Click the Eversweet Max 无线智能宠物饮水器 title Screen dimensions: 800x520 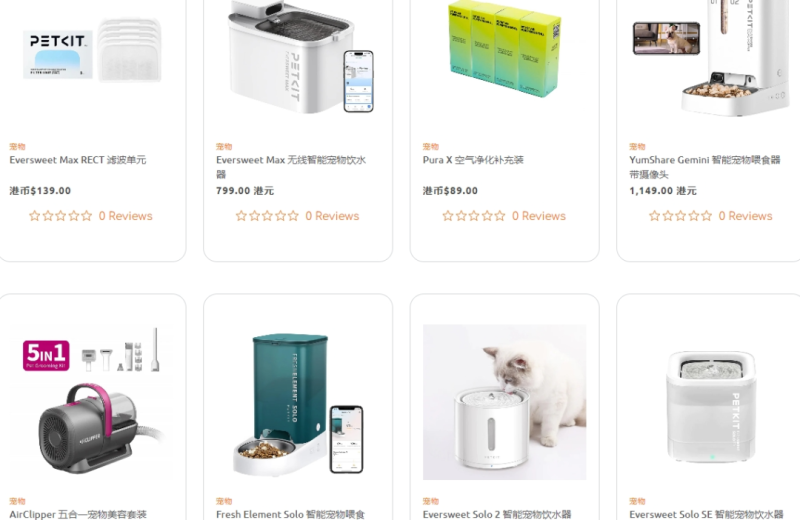pyautogui.click(x=291, y=167)
